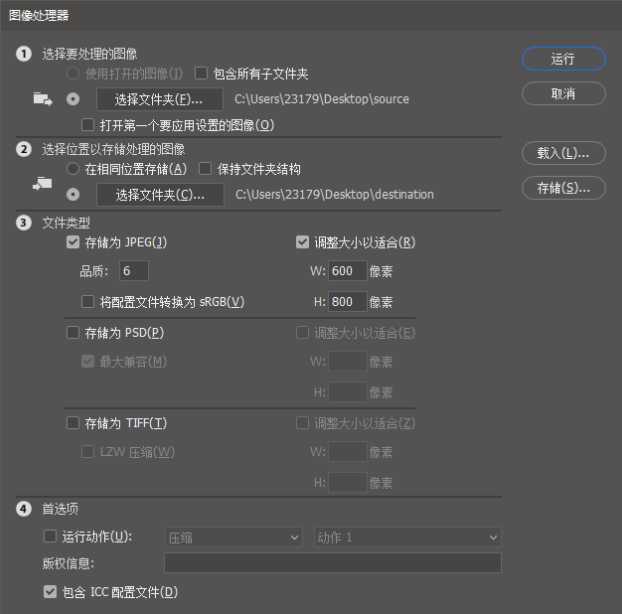
Task: Uncheck 存储为 JPEG(J)
Action: tap(73, 242)
